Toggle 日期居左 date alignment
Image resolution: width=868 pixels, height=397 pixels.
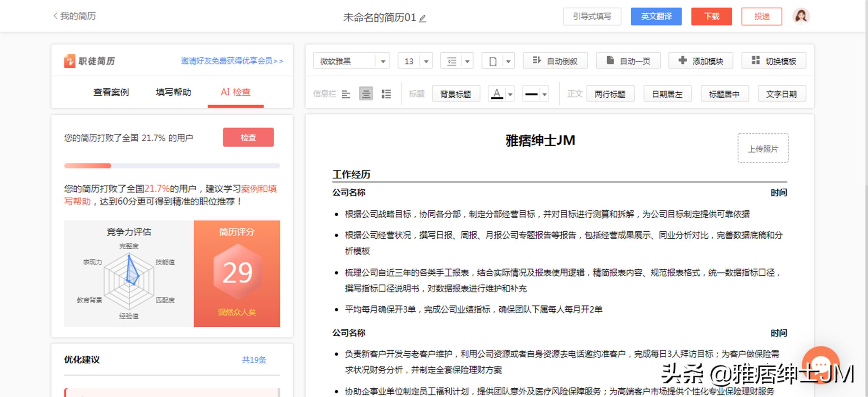[668, 94]
